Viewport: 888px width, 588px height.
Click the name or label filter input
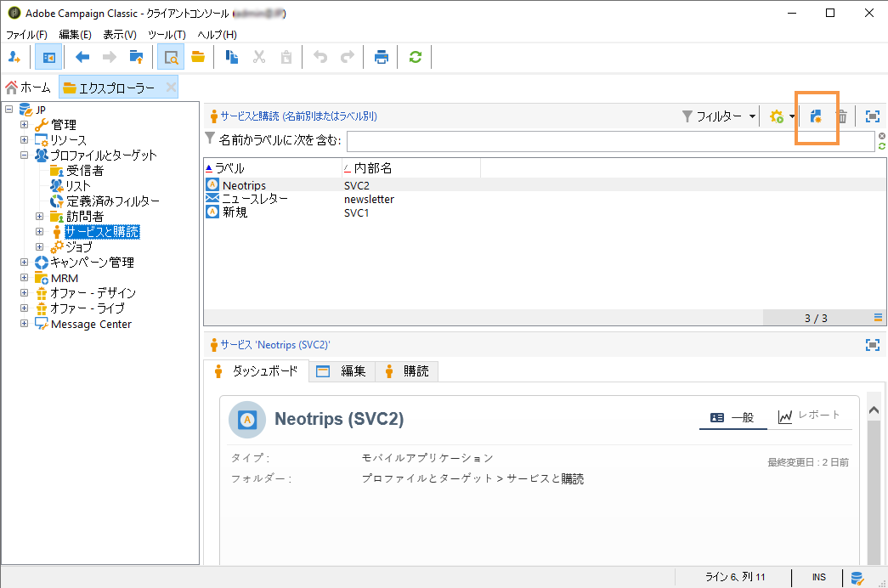point(610,141)
